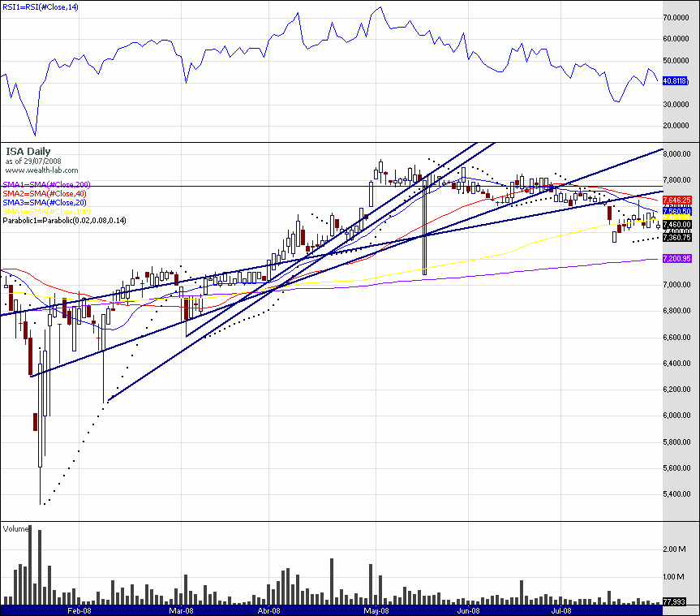The height and width of the screenshot is (616, 700).
Task: Select the 20.0000 RSI axis label
Action: point(676,126)
